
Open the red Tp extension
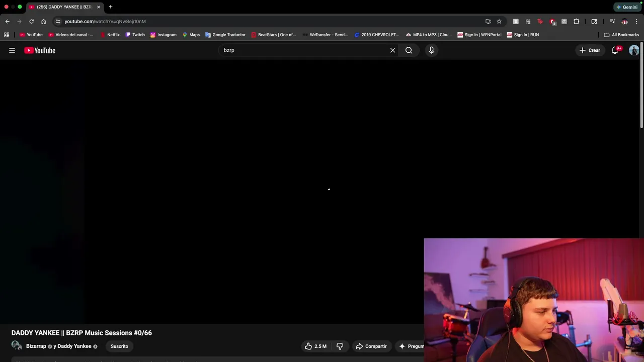click(540, 21)
